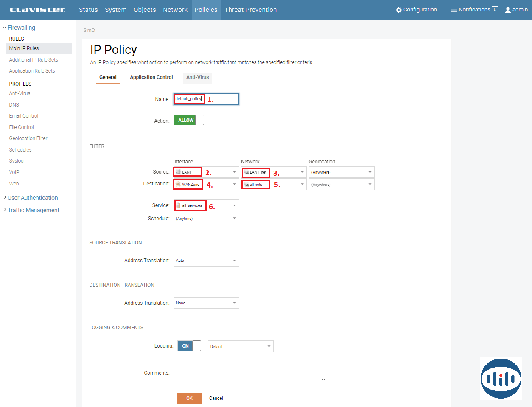Open the Threat Prevention menu

pyautogui.click(x=250, y=10)
